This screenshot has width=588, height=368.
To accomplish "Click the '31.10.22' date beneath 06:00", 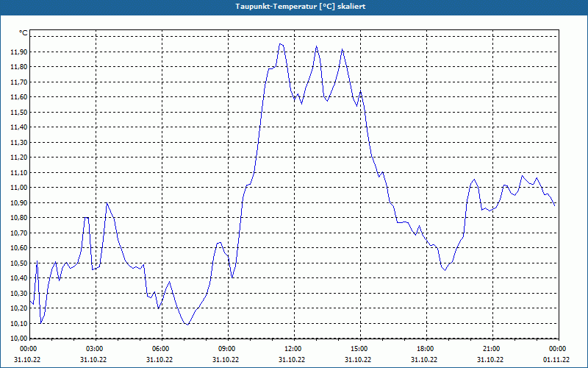I will (x=159, y=360).
